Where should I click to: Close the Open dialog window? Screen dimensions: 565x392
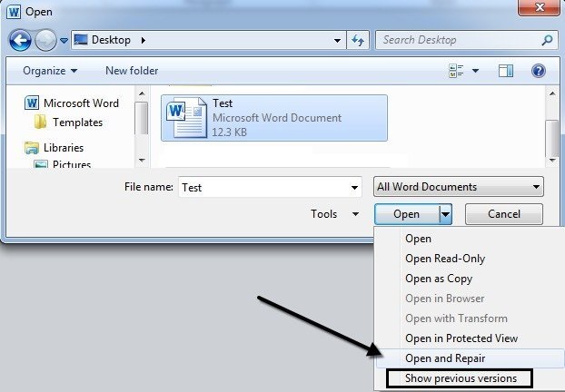coord(540,7)
